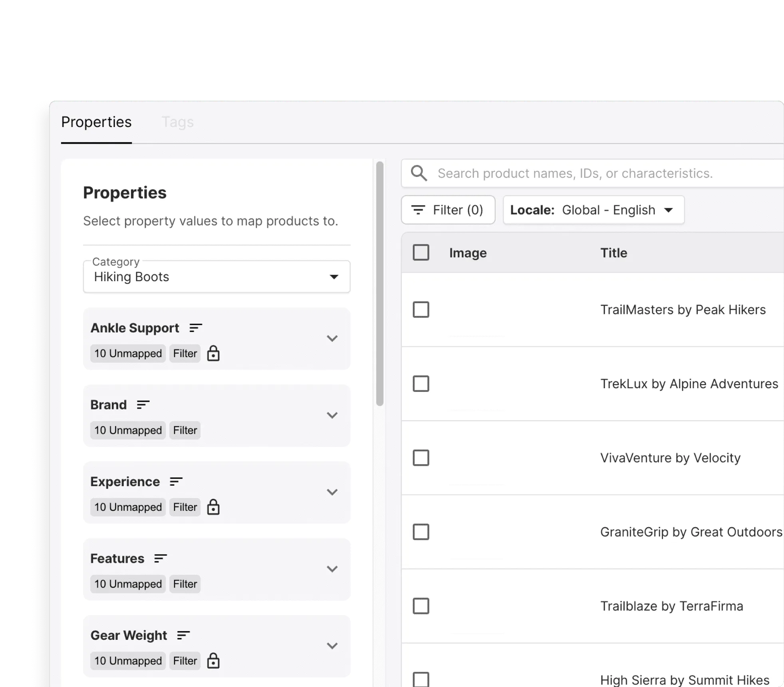The height and width of the screenshot is (687, 784).
Task: Switch to the Tags tab
Action: click(178, 122)
